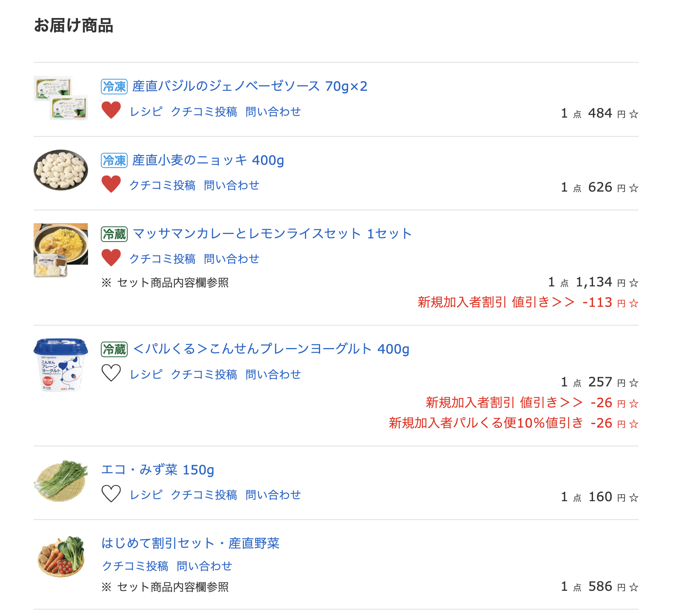Open the yogurt product image
Screen dimensions: 677x616
[61, 365]
